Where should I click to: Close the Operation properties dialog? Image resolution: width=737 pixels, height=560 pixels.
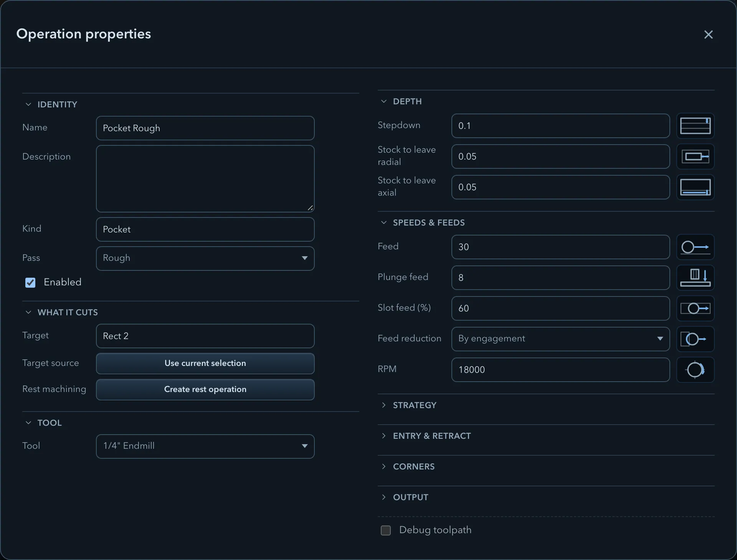tap(708, 35)
